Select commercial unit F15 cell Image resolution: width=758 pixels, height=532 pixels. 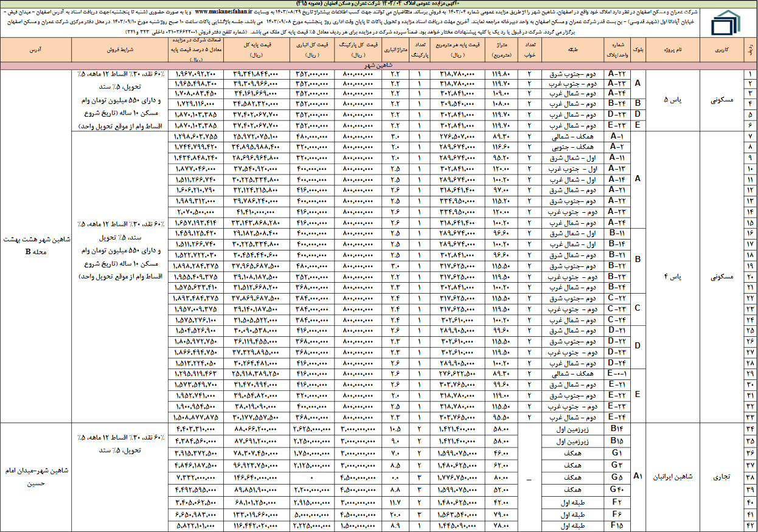pyautogui.click(x=616, y=526)
